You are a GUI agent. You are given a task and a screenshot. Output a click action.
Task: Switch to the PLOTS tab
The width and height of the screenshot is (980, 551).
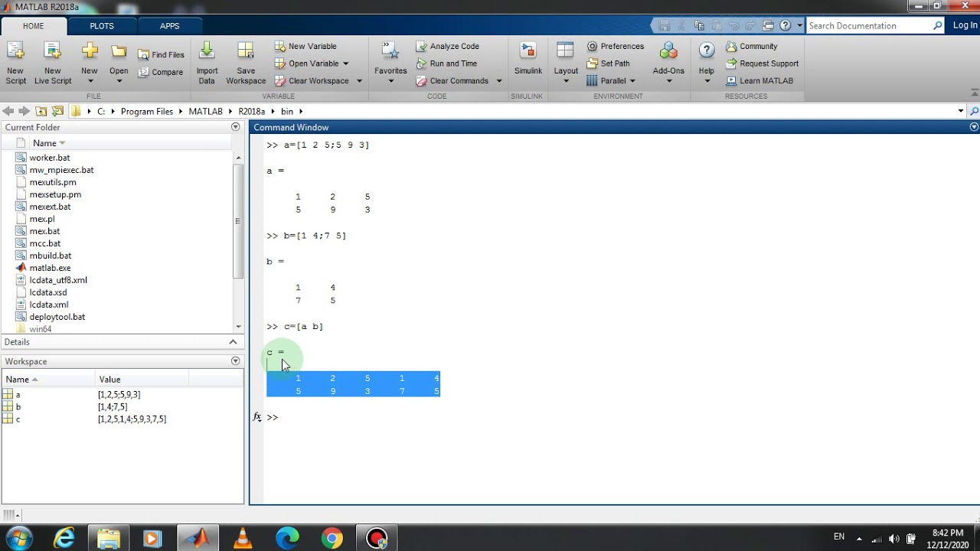coord(102,26)
